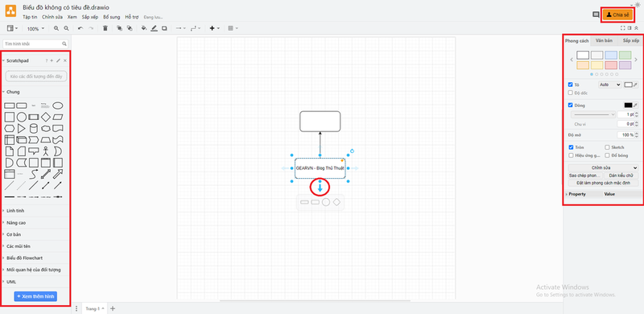
Task: Open the Tập tin menu
Action: (x=30, y=17)
